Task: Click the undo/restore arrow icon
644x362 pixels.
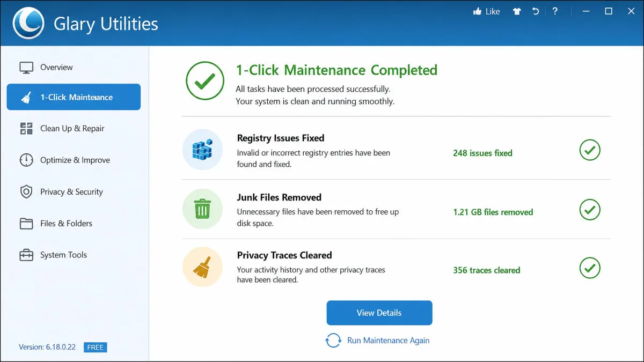Action: coord(535,11)
